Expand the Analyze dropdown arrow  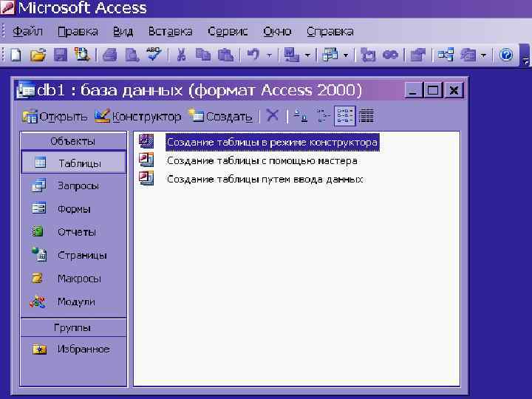[x=346, y=55]
